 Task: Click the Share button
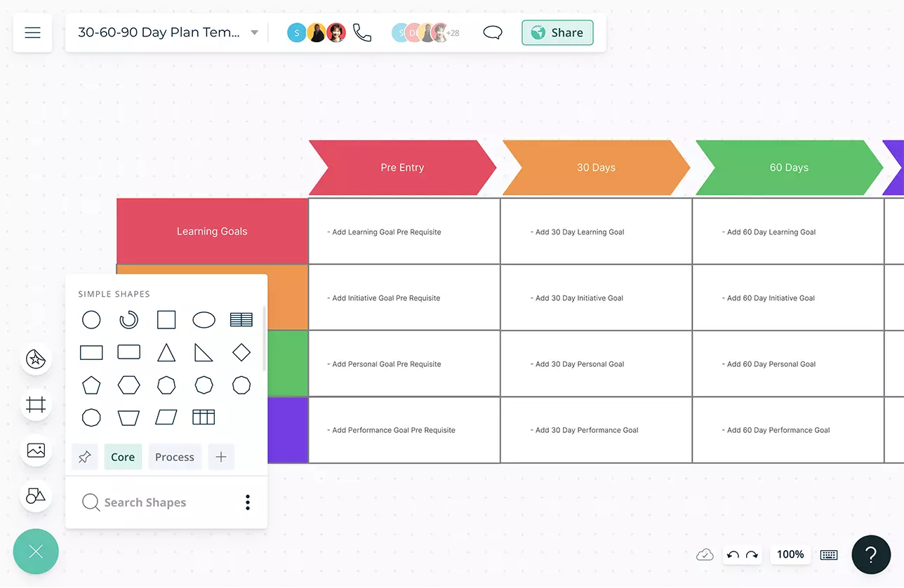click(557, 33)
